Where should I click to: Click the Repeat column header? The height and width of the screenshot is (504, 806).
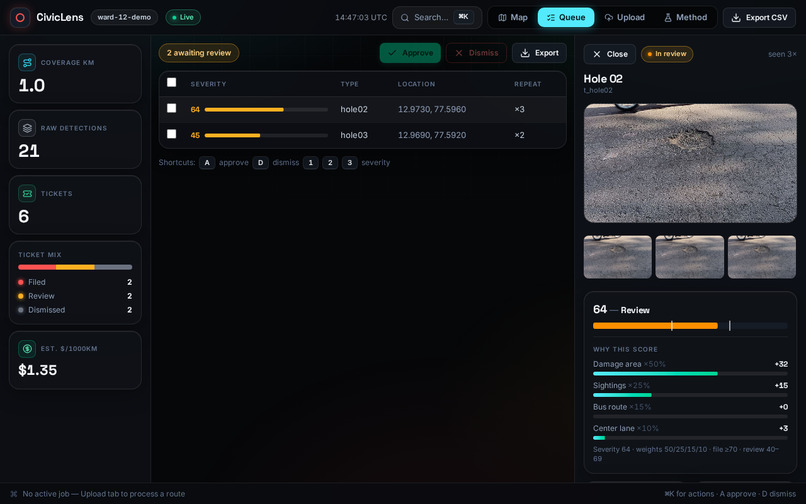pyautogui.click(x=527, y=84)
